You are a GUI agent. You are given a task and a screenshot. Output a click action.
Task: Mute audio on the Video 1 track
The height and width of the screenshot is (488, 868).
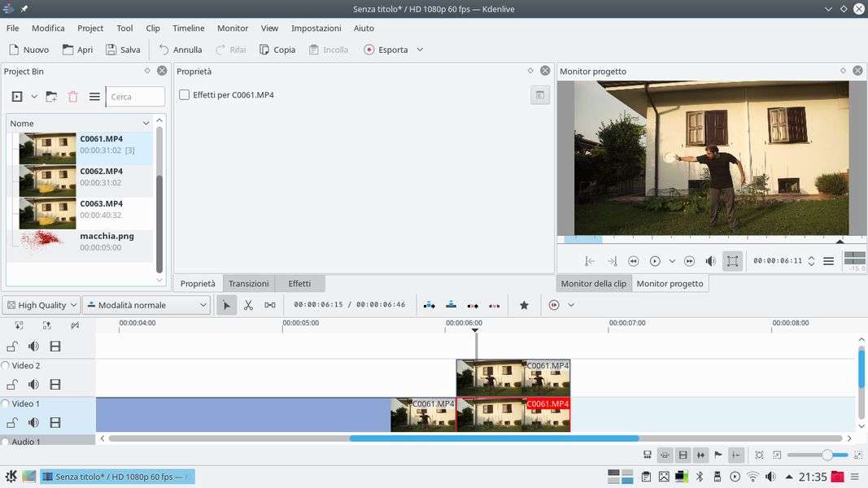[x=33, y=423]
